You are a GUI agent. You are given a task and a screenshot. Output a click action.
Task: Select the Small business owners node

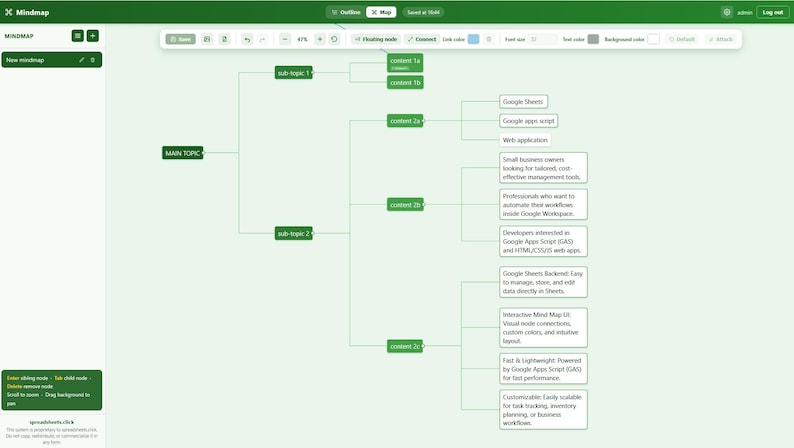pos(543,168)
